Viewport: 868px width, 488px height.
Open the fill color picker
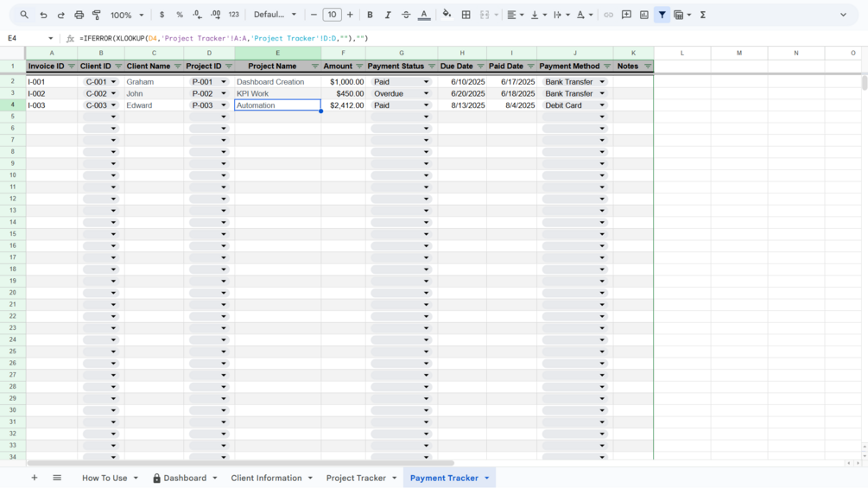447,15
